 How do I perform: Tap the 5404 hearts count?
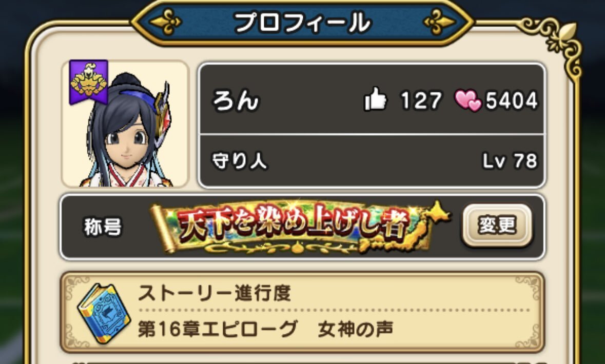pyautogui.click(x=512, y=100)
